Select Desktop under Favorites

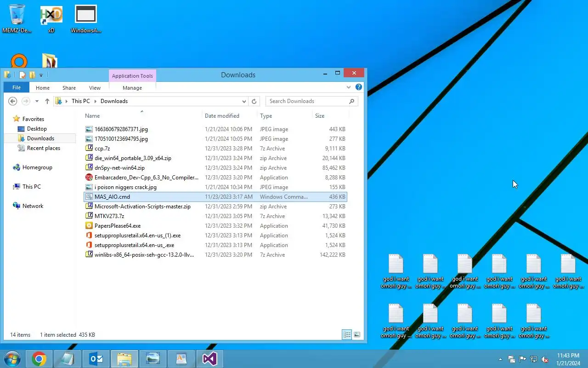tap(37, 129)
